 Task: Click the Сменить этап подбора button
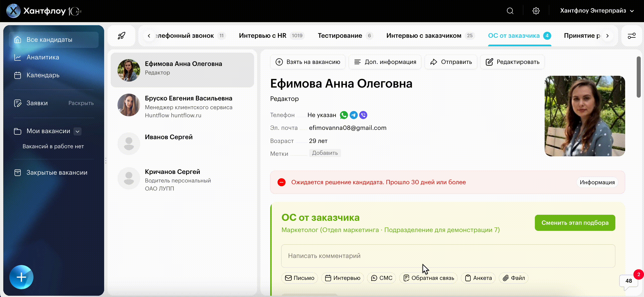tap(575, 223)
